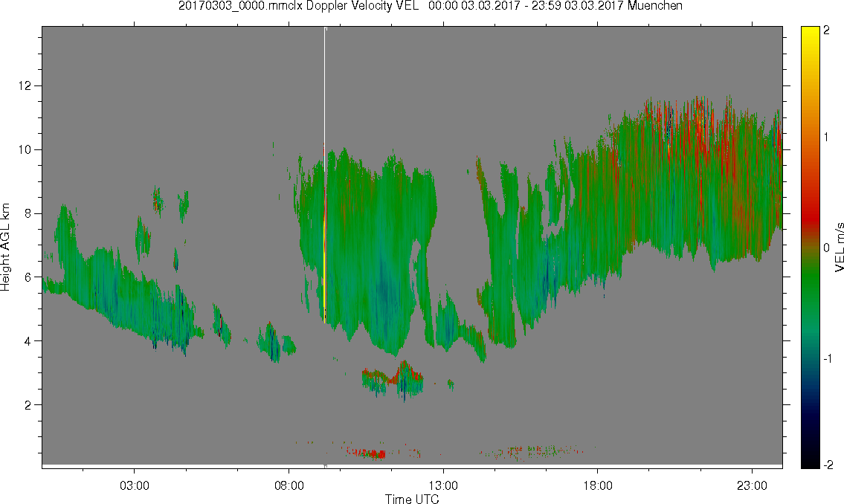Click the '13:00' time axis label
This screenshot has width=844, height=504.
[x=443, y=486]
